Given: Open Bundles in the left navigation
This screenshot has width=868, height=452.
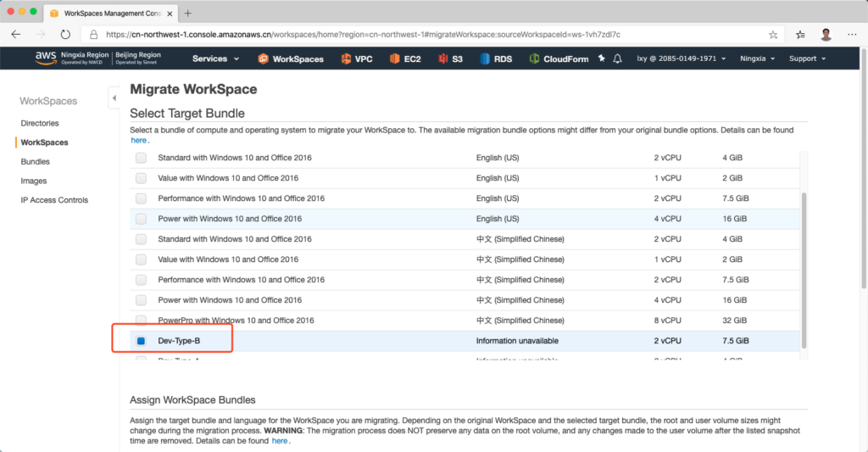Looking at the screenshot, I should point(36,162).
